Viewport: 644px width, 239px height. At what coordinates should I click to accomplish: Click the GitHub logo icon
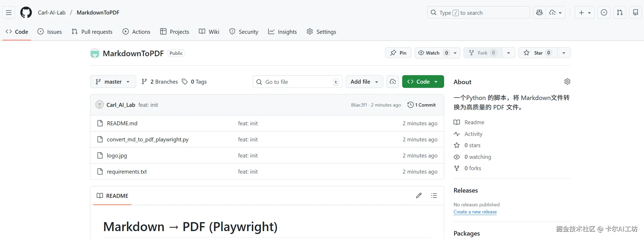[x=26, y=12]
